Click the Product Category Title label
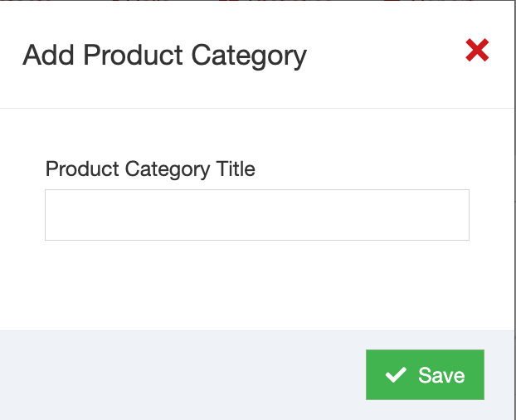Image resolution: width=516 pixels, height=420 pixels. (150, 169)
